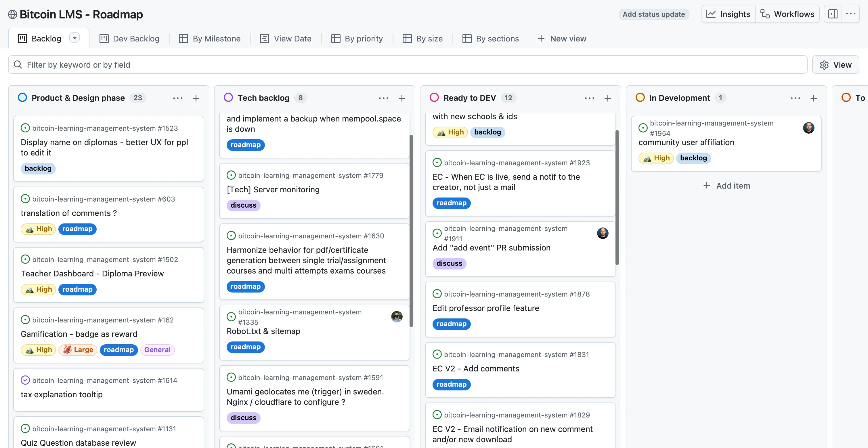Open Ready to DEV column ellipsis menu
Viewport: 868px width, 448px height.
coord(589,98)
